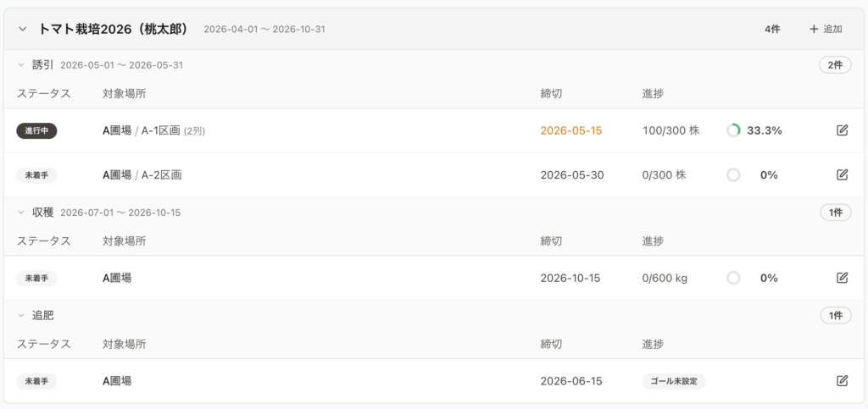
Task: Edit the A-1区画 誘引 task
Action: [842, 130]
